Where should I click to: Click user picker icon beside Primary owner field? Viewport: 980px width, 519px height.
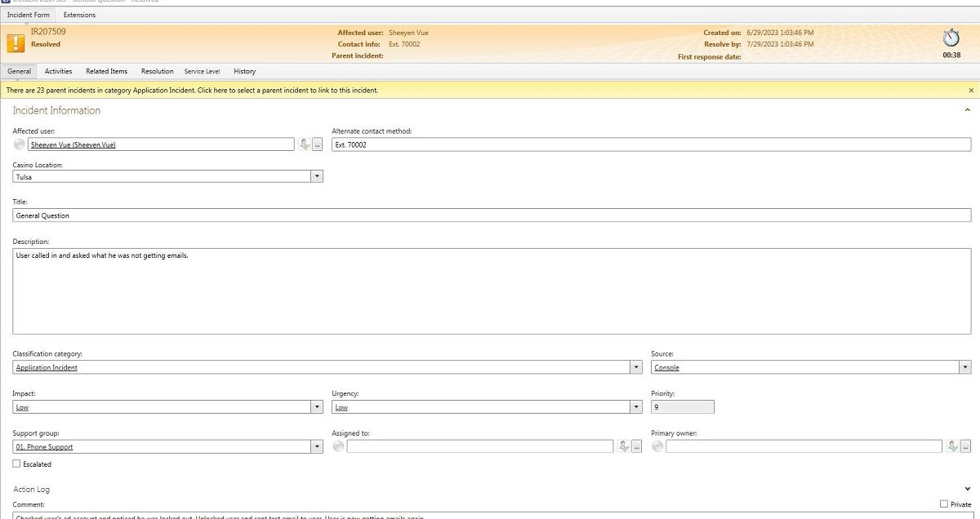[x=952, y=446]
